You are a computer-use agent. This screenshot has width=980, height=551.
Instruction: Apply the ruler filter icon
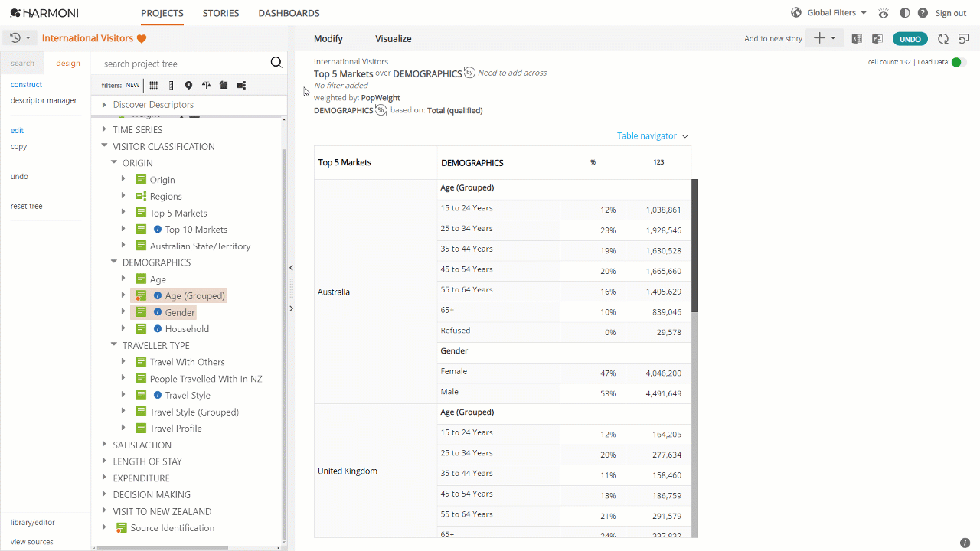coord(171,85)
